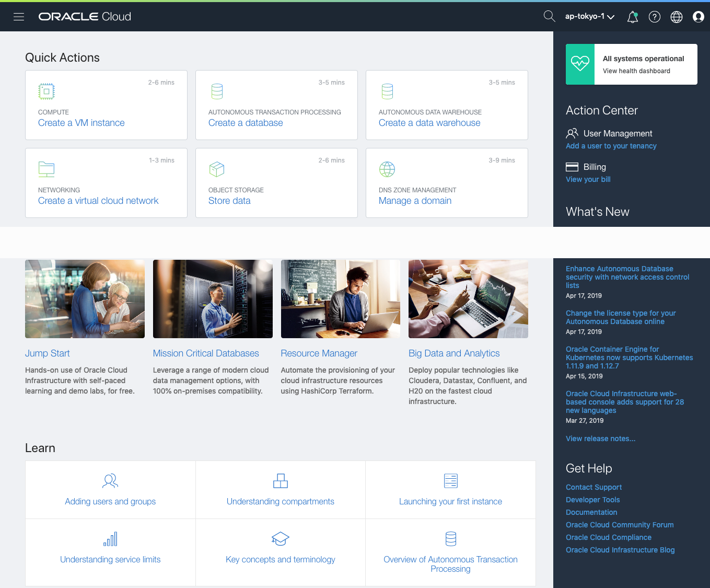710x588 pixels.
Task: Open Oracle Cloud Community Forum link
Action: [x=620, y=525]
